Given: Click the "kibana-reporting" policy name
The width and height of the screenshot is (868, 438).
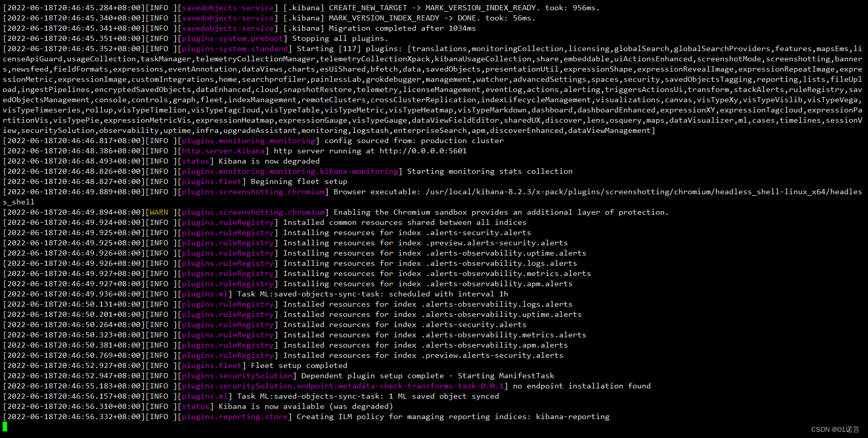Looking at the screenshot, I should pyautogui.click(x=573, y=417).
